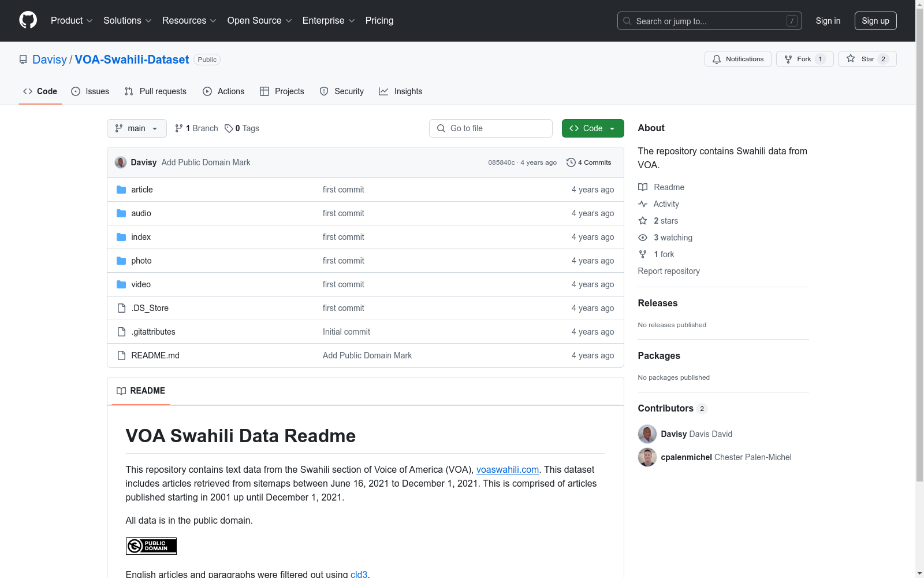Screen dimensions: 924x578
Task: Click the Fork button
Action: [805, 59]
